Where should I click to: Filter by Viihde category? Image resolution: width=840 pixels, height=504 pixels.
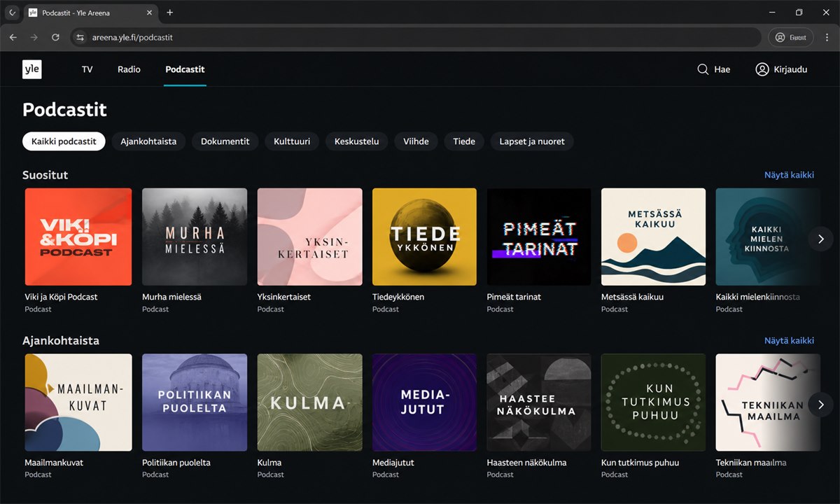tap(416, 141)
